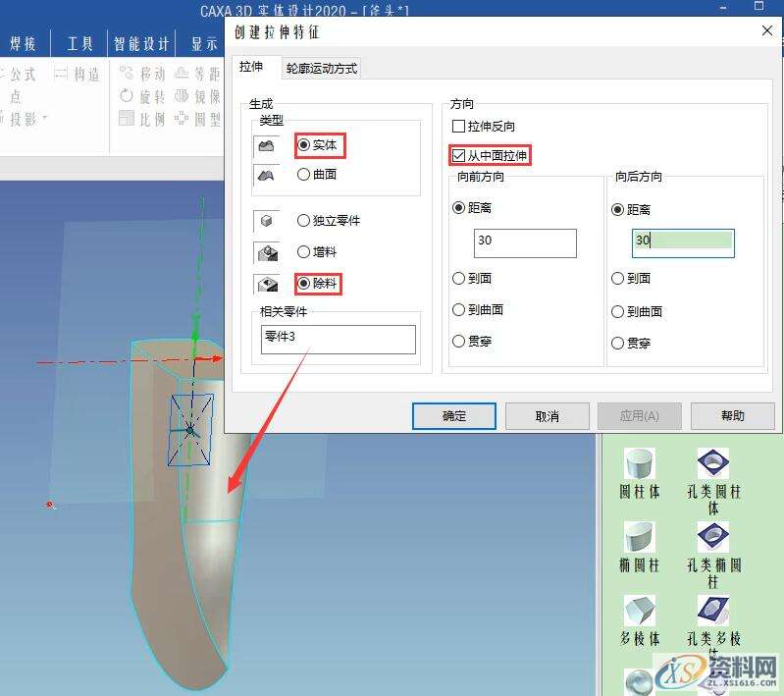Click the 比例 (scale) tool in ribbon
The image size is (784, 696).
(x=142, y=119)
